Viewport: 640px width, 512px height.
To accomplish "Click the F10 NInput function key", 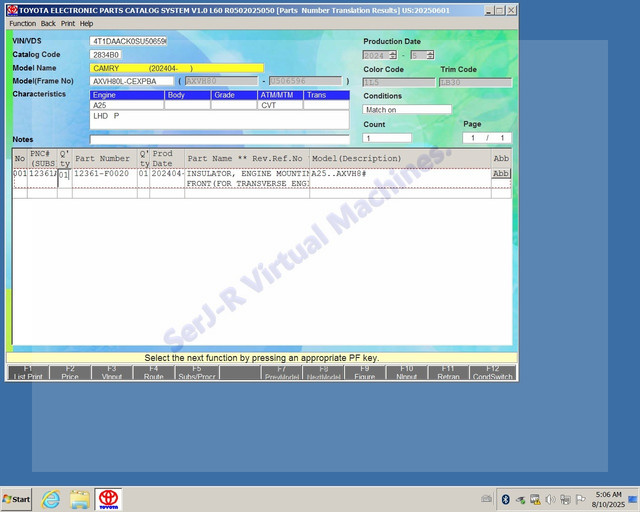I will (x=407, y=372).
